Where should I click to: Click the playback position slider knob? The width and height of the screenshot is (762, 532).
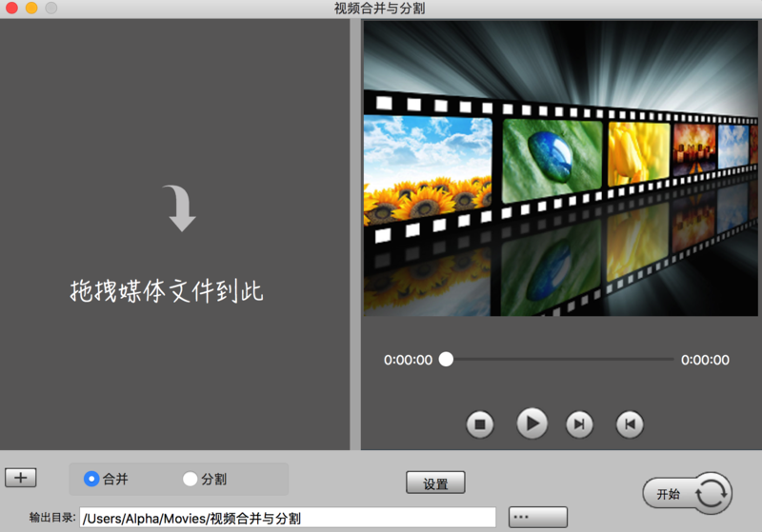(x=446, y=359)
